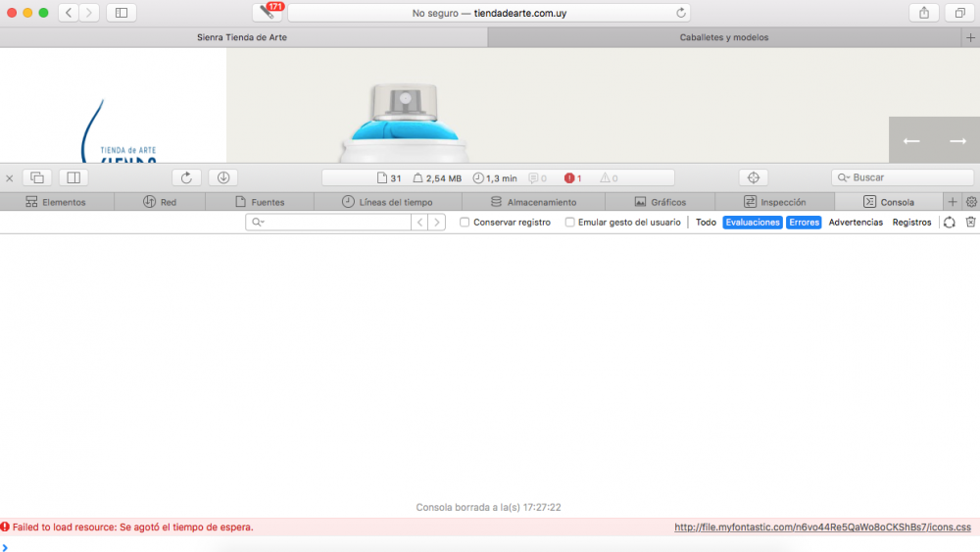Show the 31 resources count
The height and width of the screenshot is (552, 980).
point(389,178)
